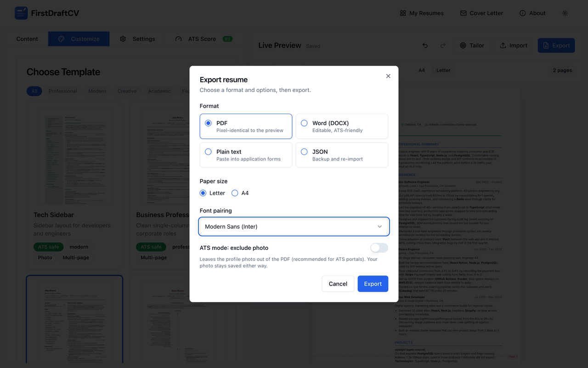
Task: Click the A4 chip in Live Preview
Action: 421,70
